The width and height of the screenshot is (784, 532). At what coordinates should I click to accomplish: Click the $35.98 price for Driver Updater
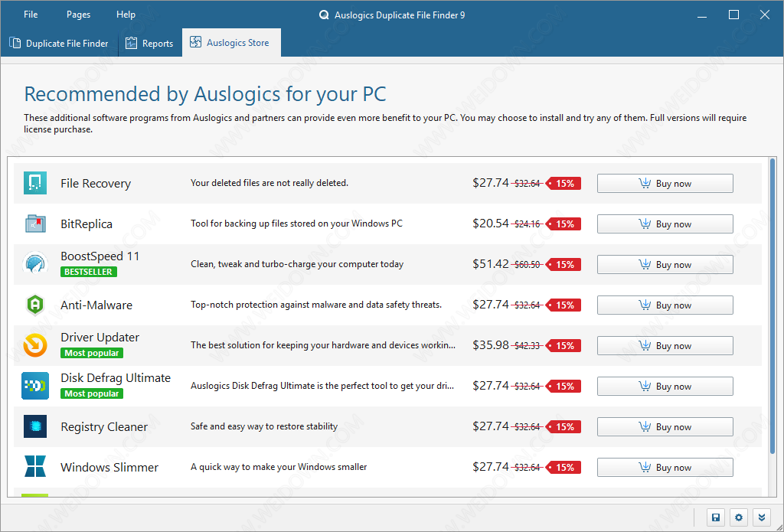pos(491,345)
